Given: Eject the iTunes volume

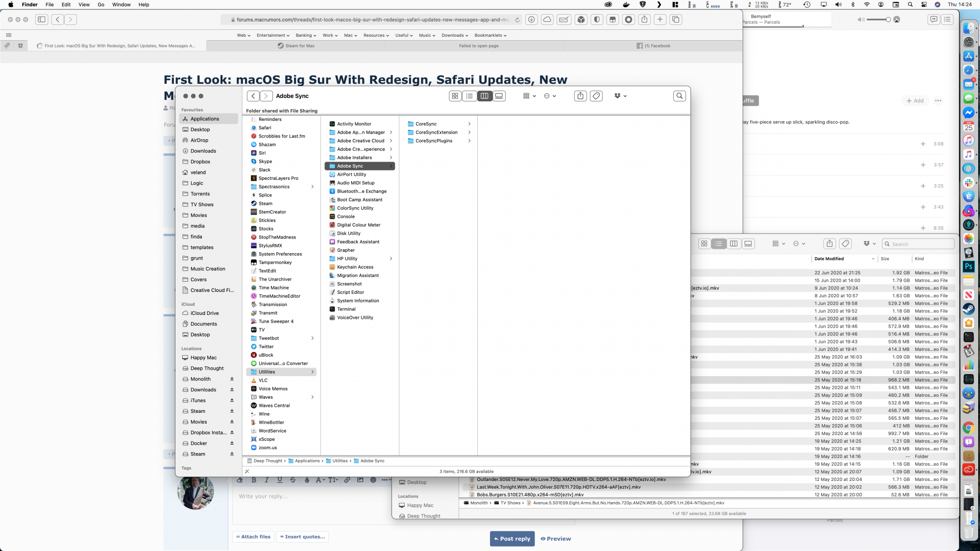Looking at the screenshot, I should coord(232,401).
